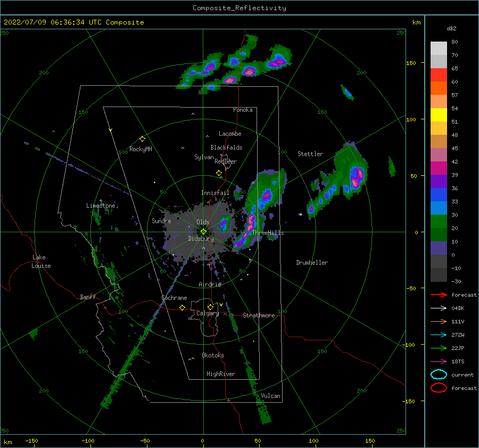
Task: Click the Strathmore town label
Action: tap(259, 315)
